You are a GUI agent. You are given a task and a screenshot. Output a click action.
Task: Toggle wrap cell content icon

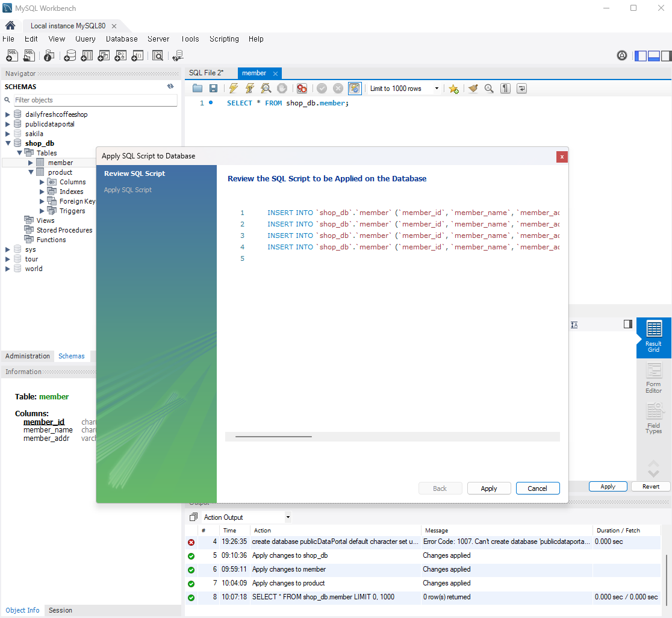pyautogui.click(x=574, y=325)
